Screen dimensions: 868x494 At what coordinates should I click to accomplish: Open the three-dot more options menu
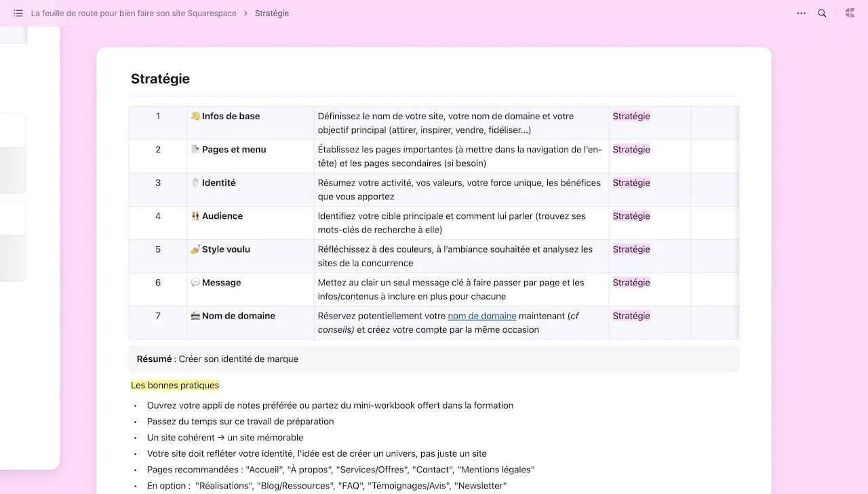tap(802, 14)
